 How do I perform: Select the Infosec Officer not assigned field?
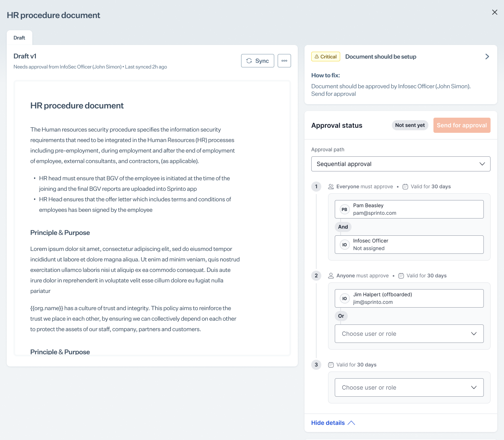tap(409, 245)
